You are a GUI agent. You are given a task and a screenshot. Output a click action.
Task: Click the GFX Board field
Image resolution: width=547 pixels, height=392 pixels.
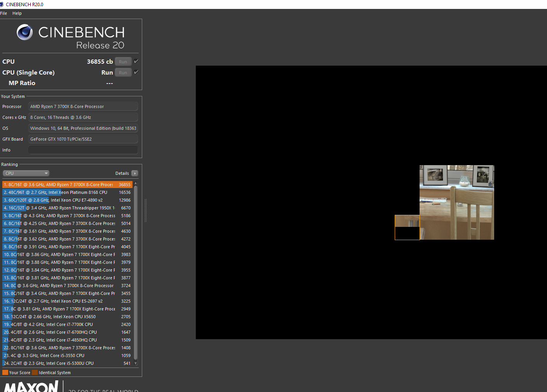click(x=83, y=139)
